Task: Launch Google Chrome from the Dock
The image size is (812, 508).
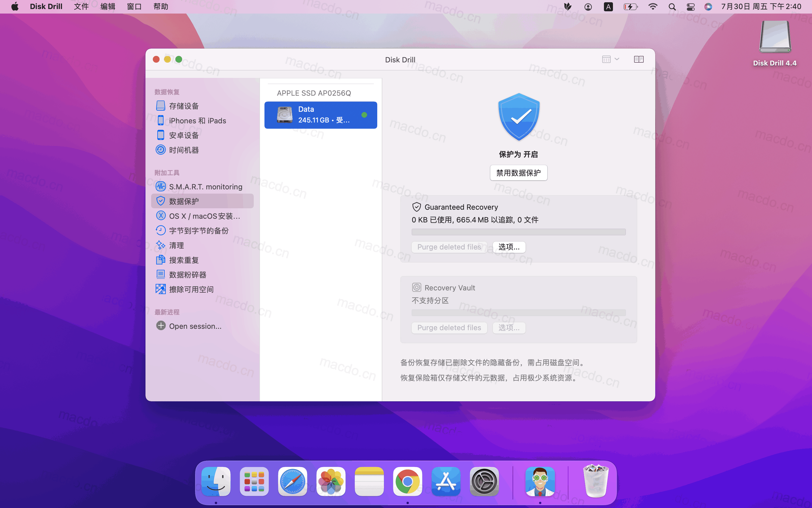Action: click(407, 481)
